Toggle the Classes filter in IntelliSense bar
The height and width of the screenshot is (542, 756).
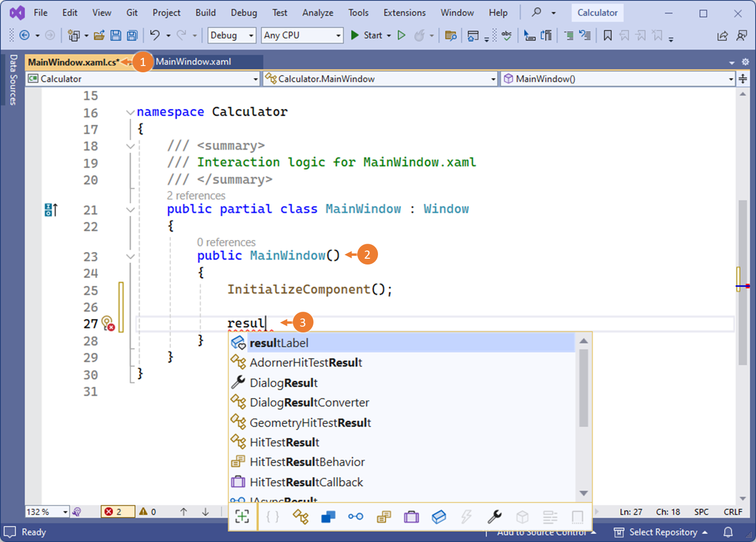300,516
